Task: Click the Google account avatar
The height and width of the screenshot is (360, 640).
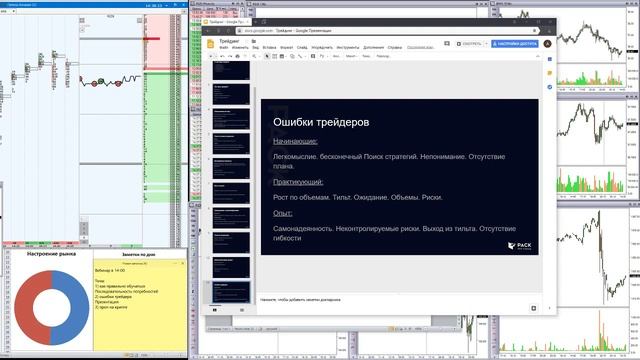Action: 547,44
